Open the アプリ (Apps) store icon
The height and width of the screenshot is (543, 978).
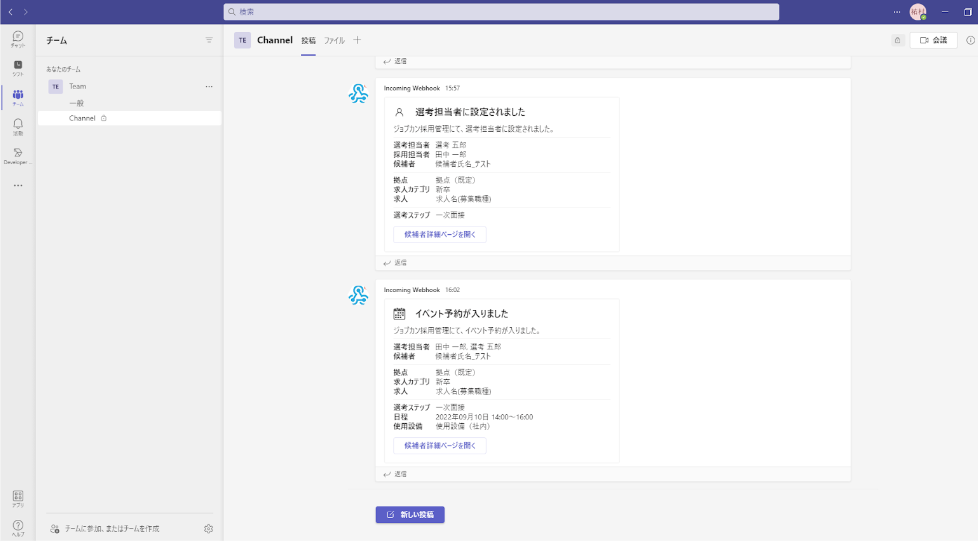click(17, 497)
